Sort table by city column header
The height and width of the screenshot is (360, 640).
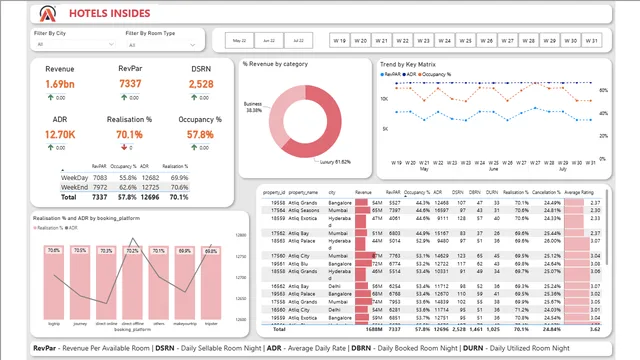[332, 192]
